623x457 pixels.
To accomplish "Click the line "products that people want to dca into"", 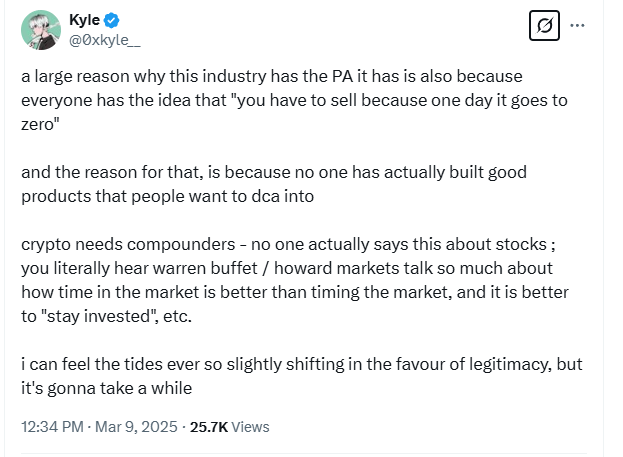I will pyautogui.click(x=168, y=196).
